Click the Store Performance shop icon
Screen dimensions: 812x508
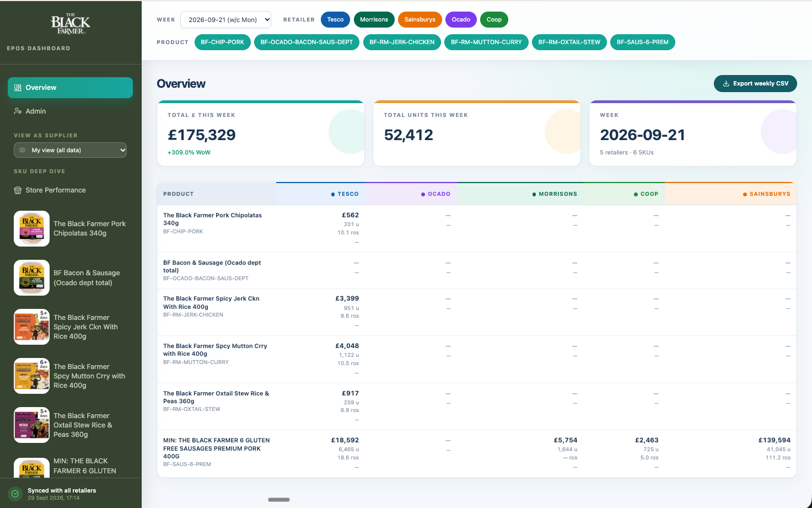click(18, 190)
